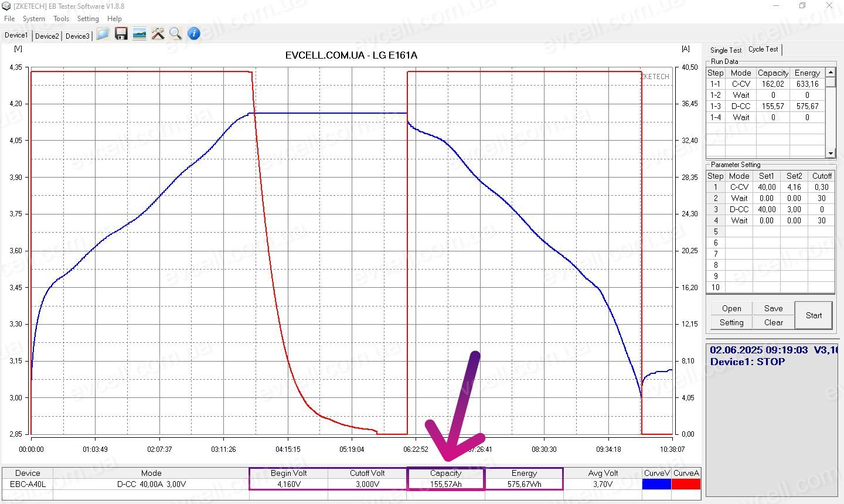Click the 4,16 Set2 value in step 1
The height and width of the screenshot is (504, 844).
(x=794, y=187)
